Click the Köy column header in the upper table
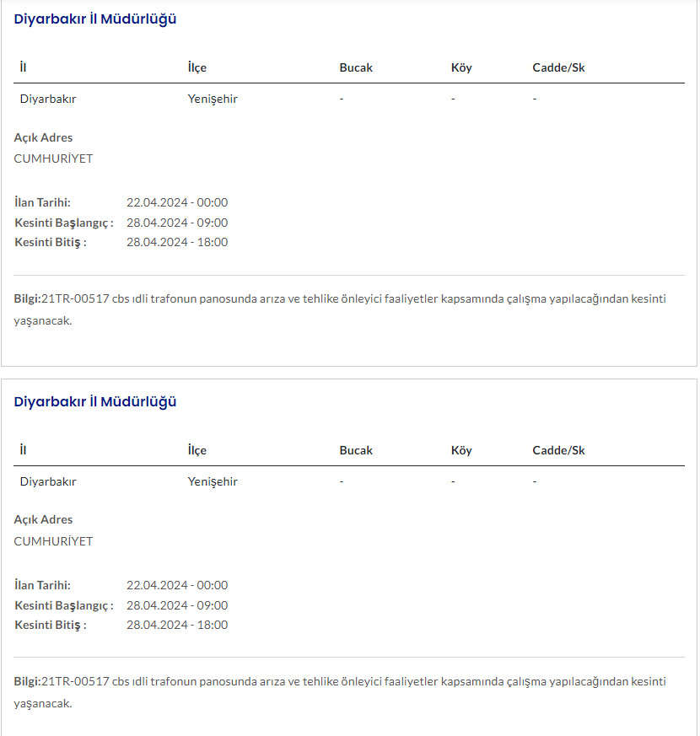Screen dimensions: 700x736 (x=461, y=67)
